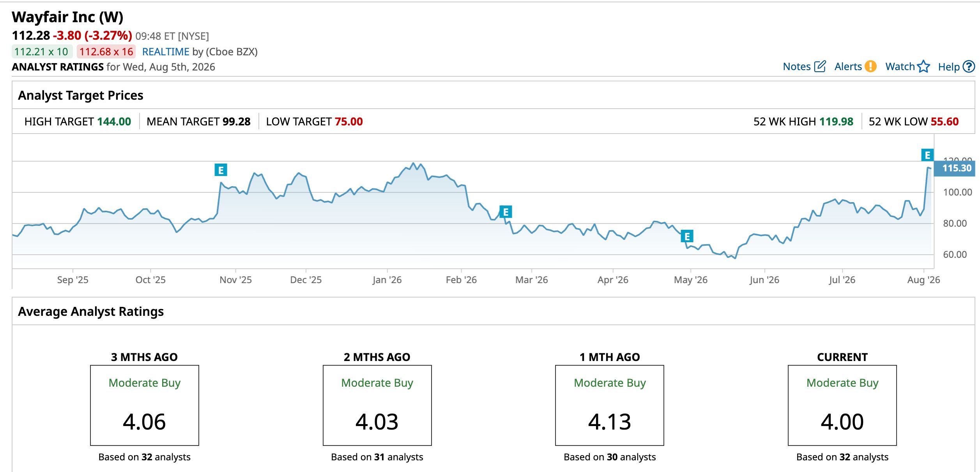Click the CURRENT rating score 4.00
This screenshot has width=980, height=472.
[x=842, y=422]
